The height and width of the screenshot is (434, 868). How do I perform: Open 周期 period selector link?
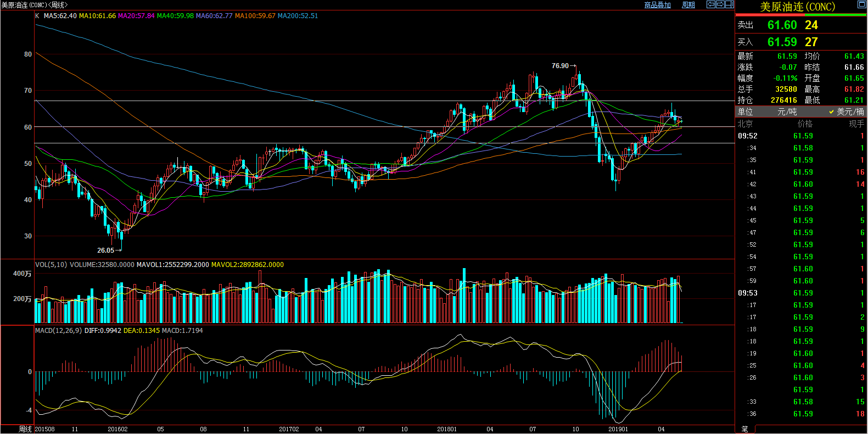[x=688, y=5]
